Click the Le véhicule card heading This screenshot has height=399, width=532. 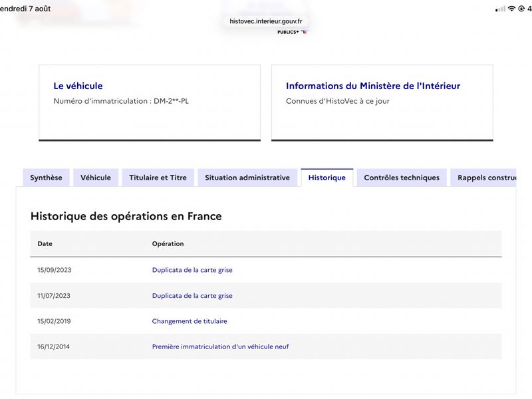tap(78, 86)
